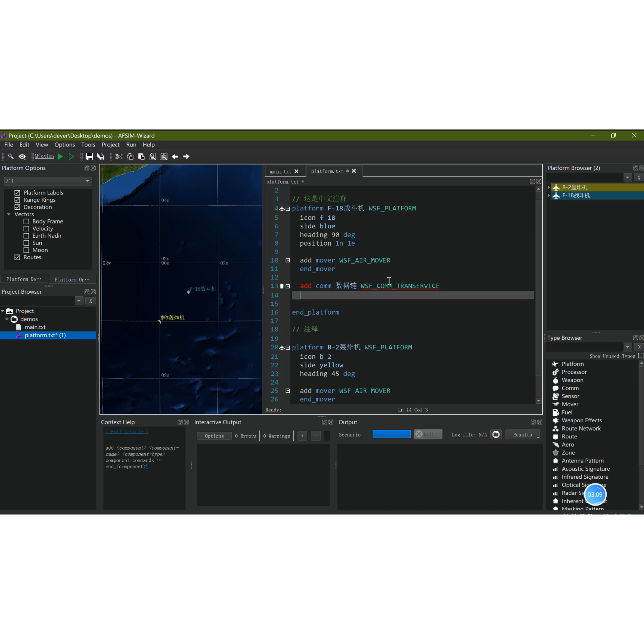The height and width of the screenshot is (644, 644).
Task: Click the Cut scissors icon
Action: [119, 157]
